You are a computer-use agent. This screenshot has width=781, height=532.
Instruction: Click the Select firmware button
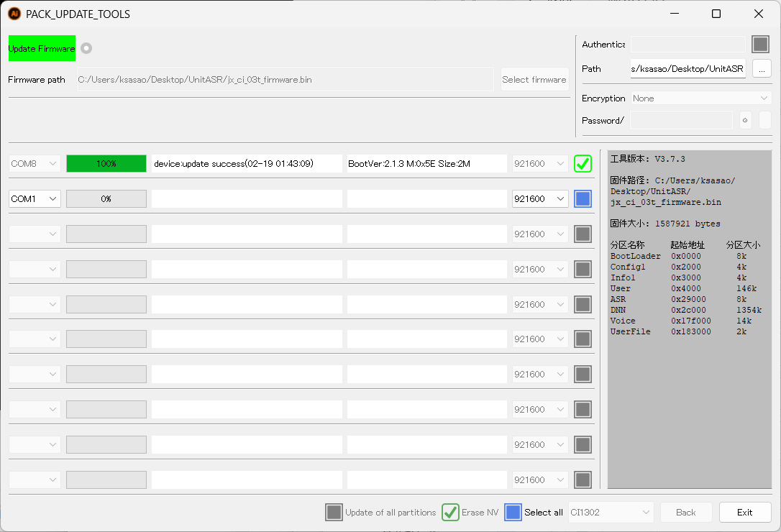coord(534,80)
